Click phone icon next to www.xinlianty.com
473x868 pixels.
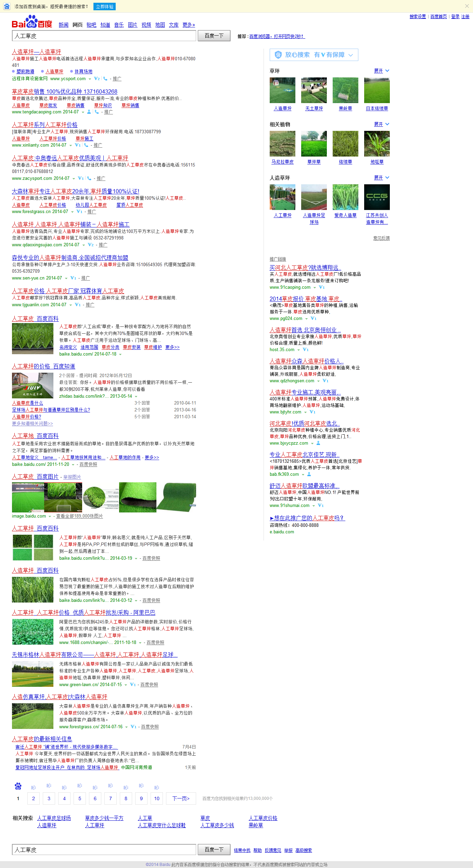click(x=86, y=145)
